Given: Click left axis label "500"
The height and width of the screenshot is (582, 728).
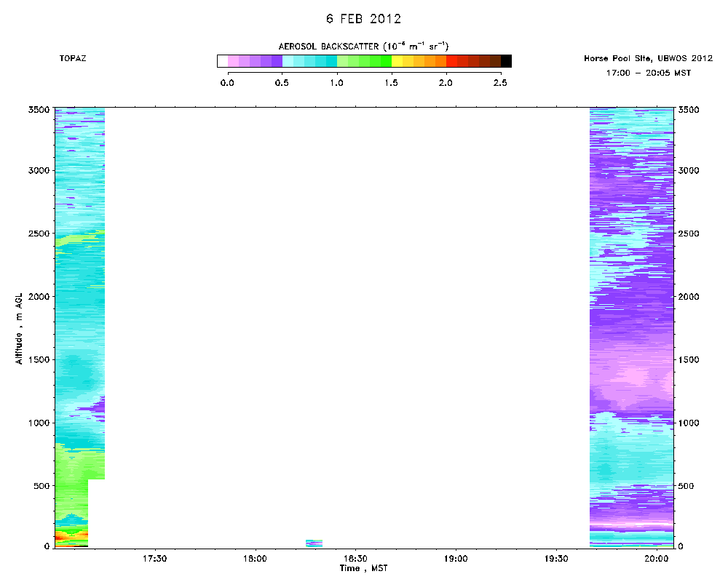Looking at the screenshot, I should click(x=41, y=486).
